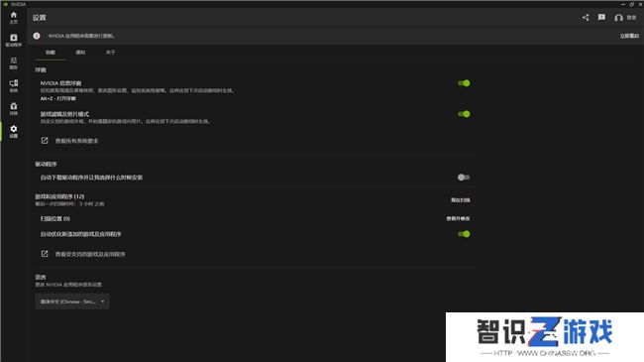Click external-link icon for system requirements
The height and width of the screenshot is (362, 644).
[45, 141]
